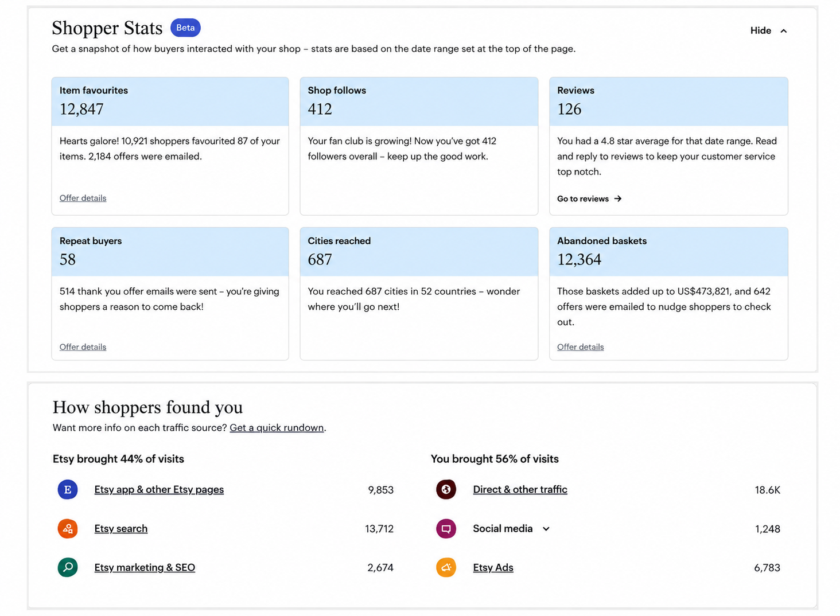Click the Social media visits value 1,248

(768, 529)
